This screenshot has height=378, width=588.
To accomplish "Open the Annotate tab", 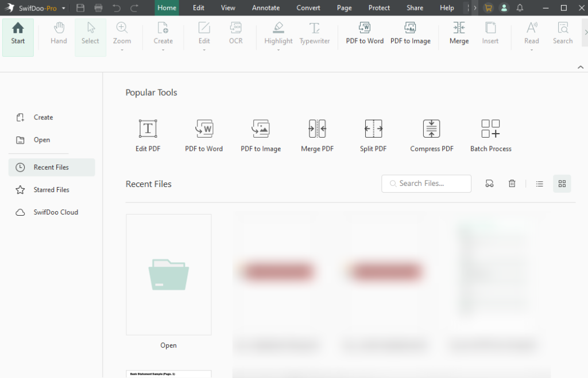I will click(x=265, y=7).
